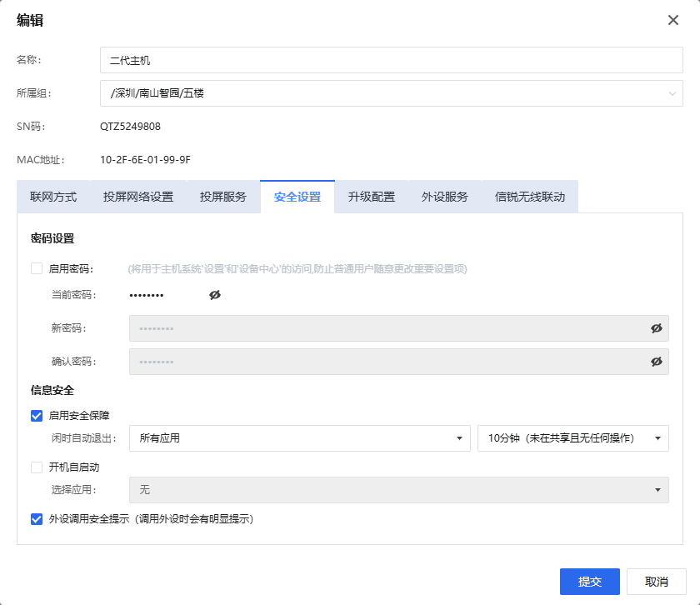This screenshot has width=700, height=605.
Task: Click the 名称 input field
Action: click(391, 60)
